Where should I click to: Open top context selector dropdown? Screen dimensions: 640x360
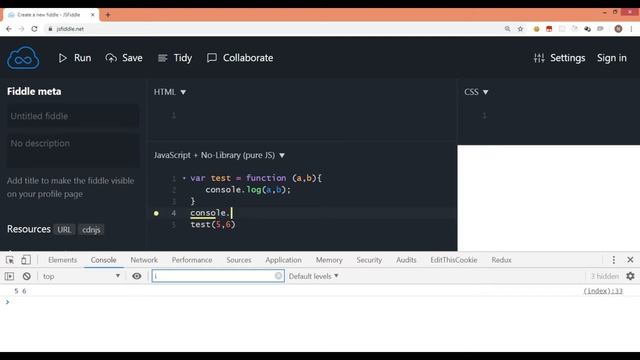click(81, 276)
